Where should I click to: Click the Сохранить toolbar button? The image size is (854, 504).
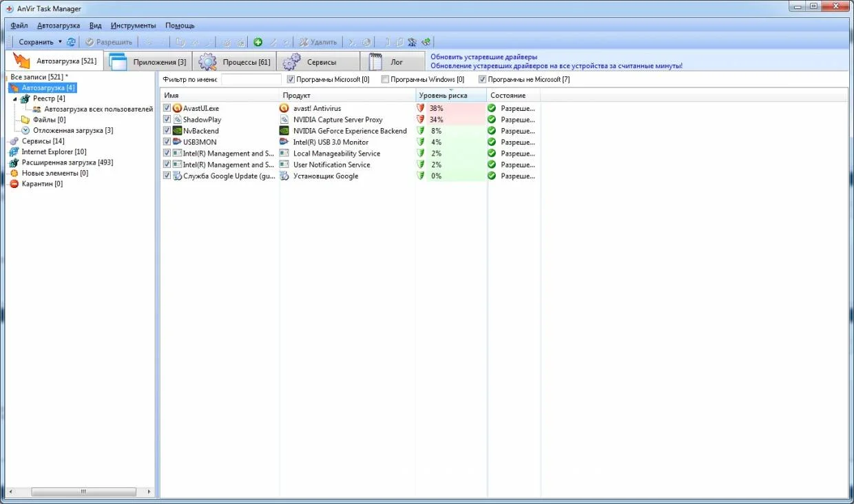pos(36,42)
